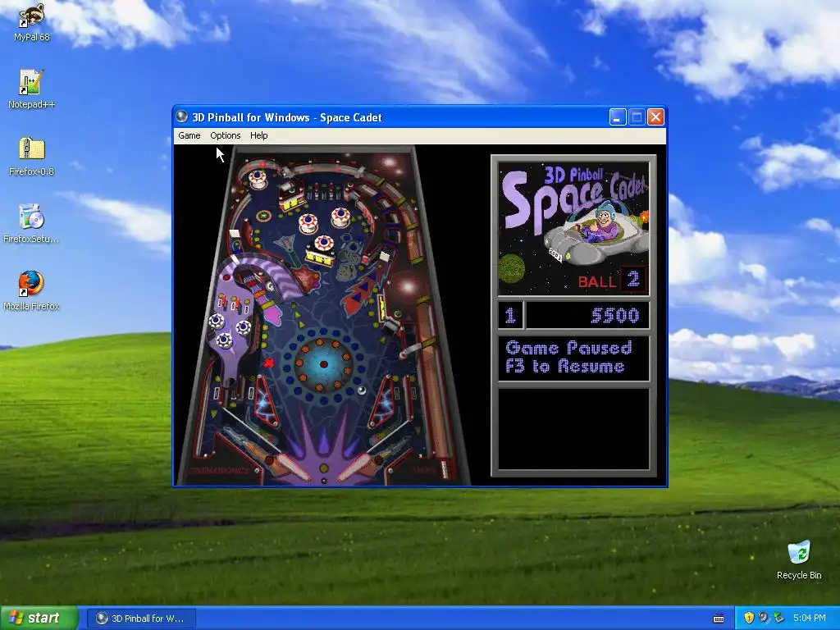Click the score display showing 5500
The image size is (840, 630).
[587, 315]
